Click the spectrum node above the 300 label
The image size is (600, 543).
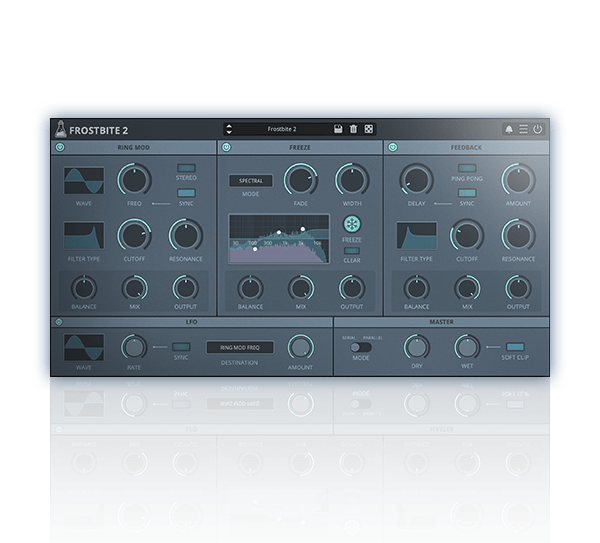[x=279, y=232]
